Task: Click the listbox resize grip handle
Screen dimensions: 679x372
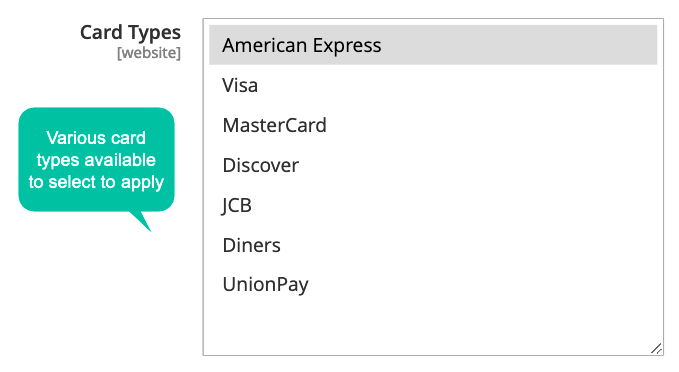Action: click(656, 349)
